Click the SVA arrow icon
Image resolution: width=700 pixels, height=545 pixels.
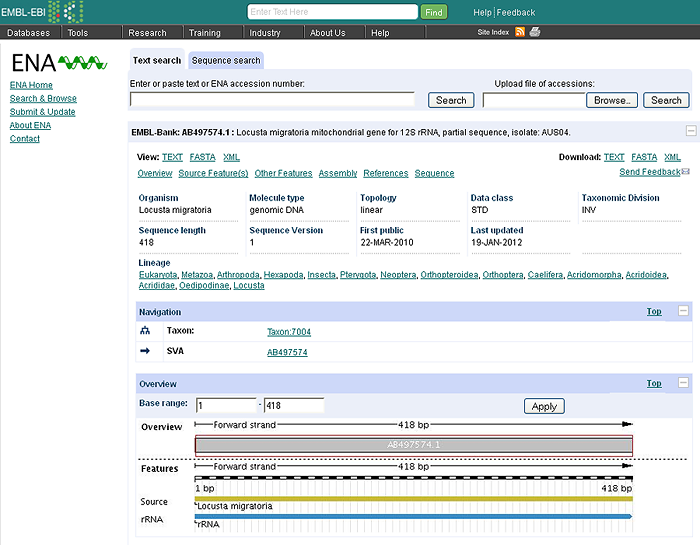[145, 351]
